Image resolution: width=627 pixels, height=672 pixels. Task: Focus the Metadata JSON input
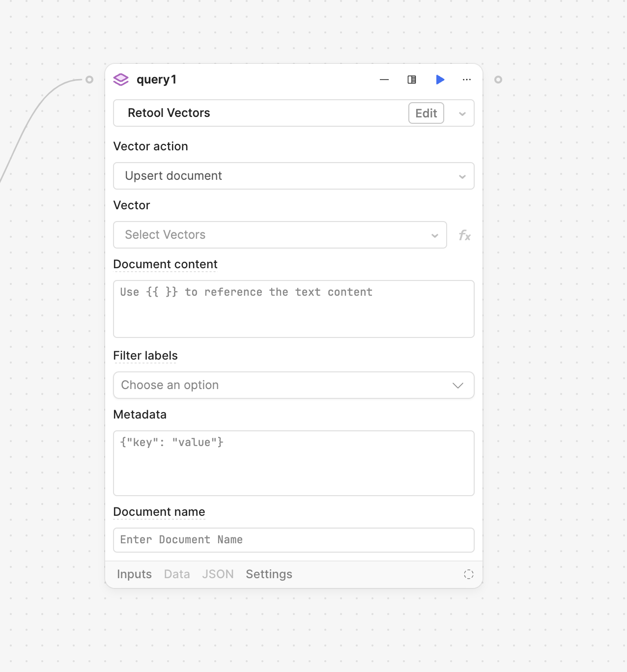click(294, 463)
